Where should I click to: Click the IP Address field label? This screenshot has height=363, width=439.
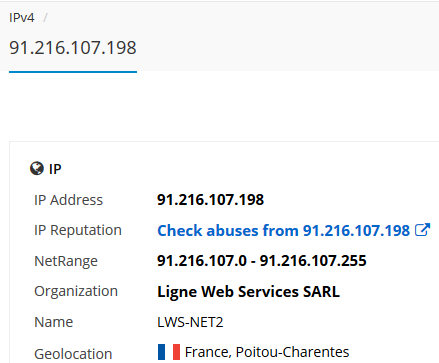point(68,200)
